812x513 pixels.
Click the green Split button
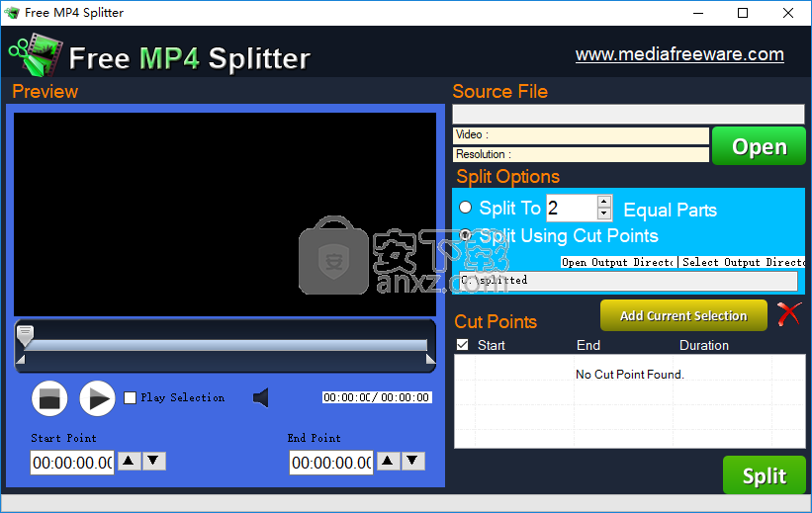tap(765, 475)
